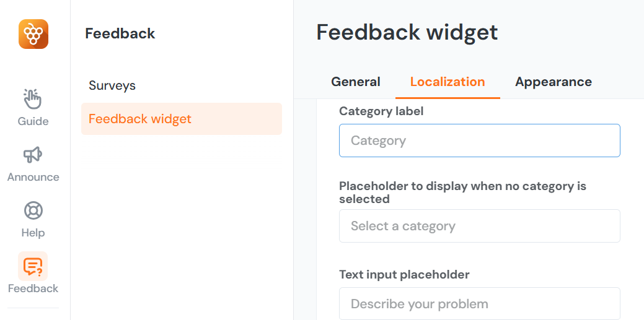
Task: Click the 'Text input placeholder' field label
Action: pos(404,274)
